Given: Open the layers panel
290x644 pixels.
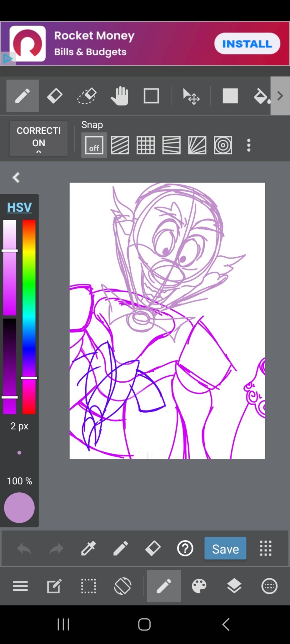Looking at the screenshot, I should pos(234,586).
